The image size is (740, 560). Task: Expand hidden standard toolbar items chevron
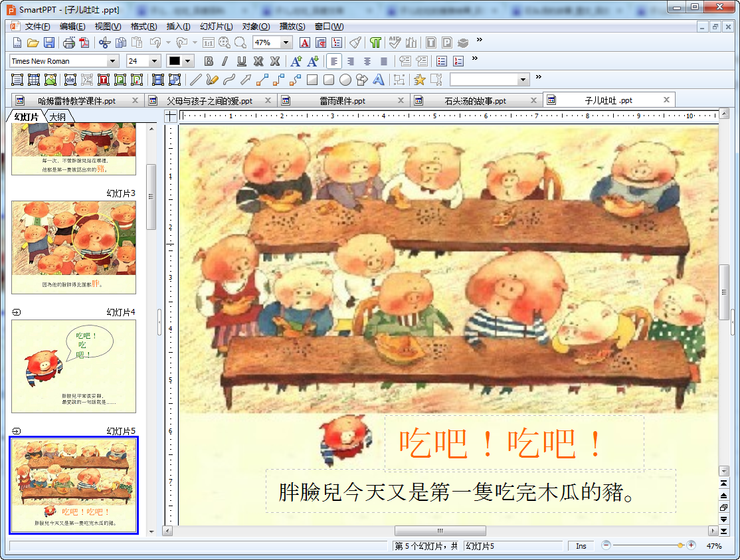pos(480,40)
